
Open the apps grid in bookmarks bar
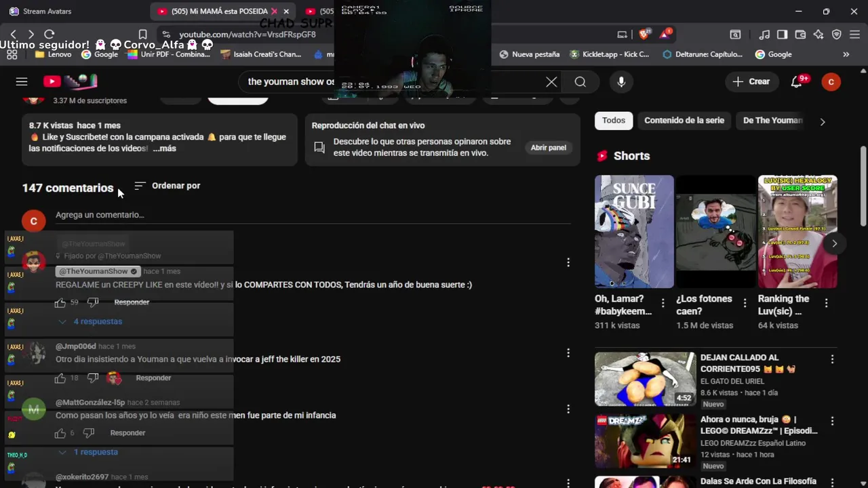(x=12, y=54)
